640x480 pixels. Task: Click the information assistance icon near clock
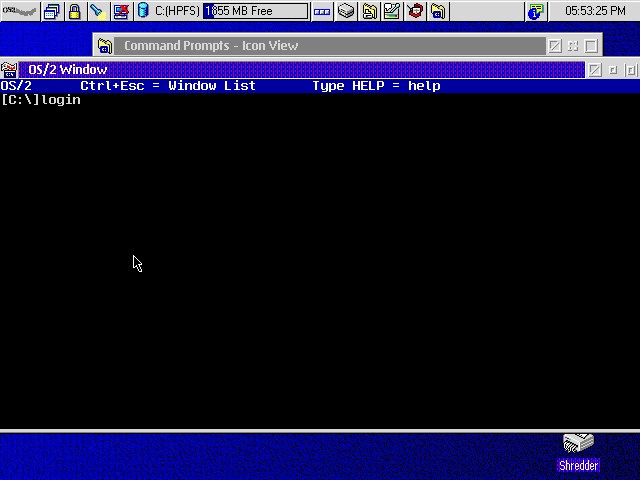point(536,11)
